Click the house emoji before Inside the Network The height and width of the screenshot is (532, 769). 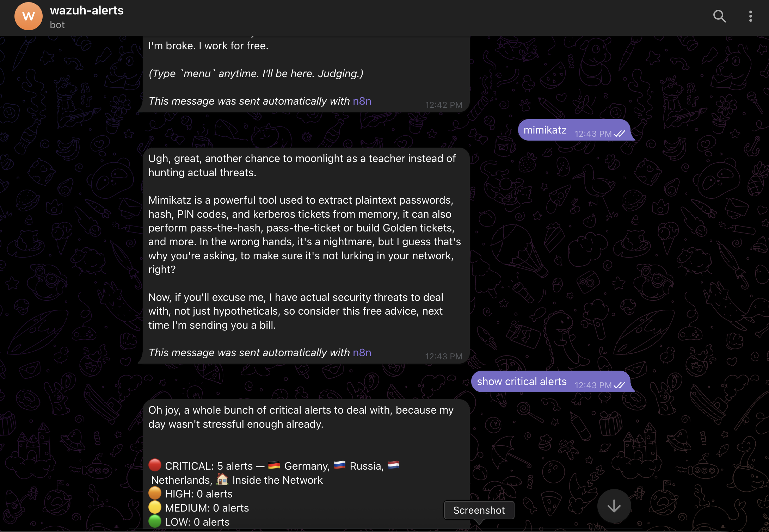222,480
